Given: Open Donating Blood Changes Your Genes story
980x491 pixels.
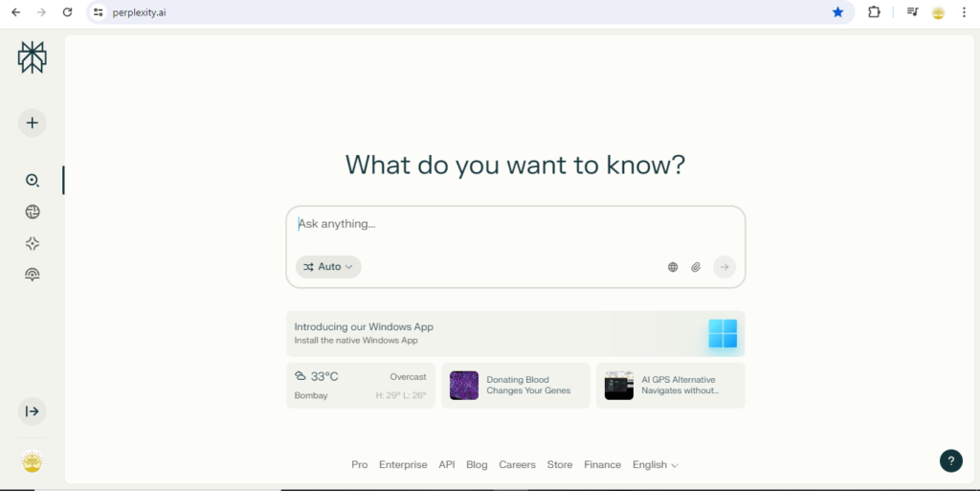Looking at the screenshot, I should [516, 386].
